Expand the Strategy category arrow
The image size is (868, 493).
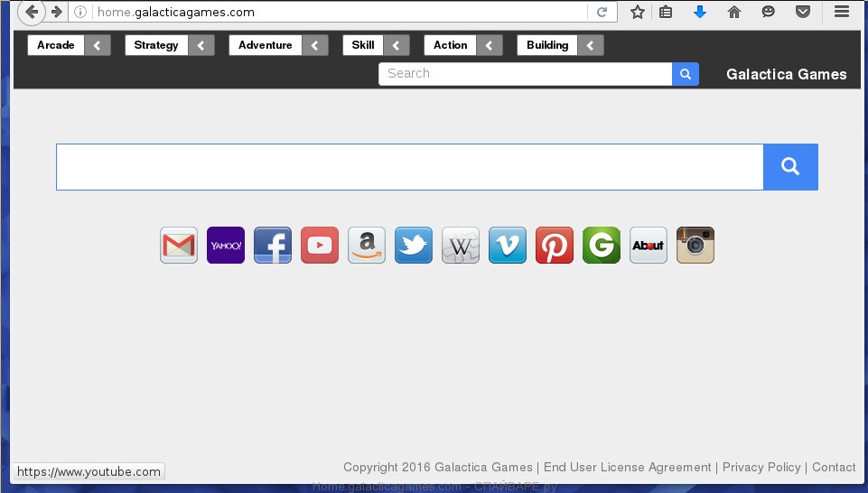[201, 45]
